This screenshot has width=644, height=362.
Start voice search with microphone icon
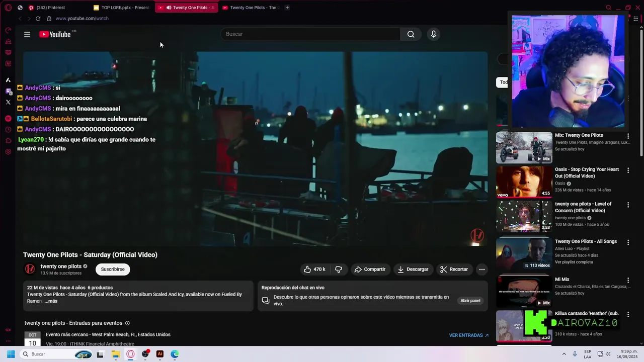click(x=433, y=34)
